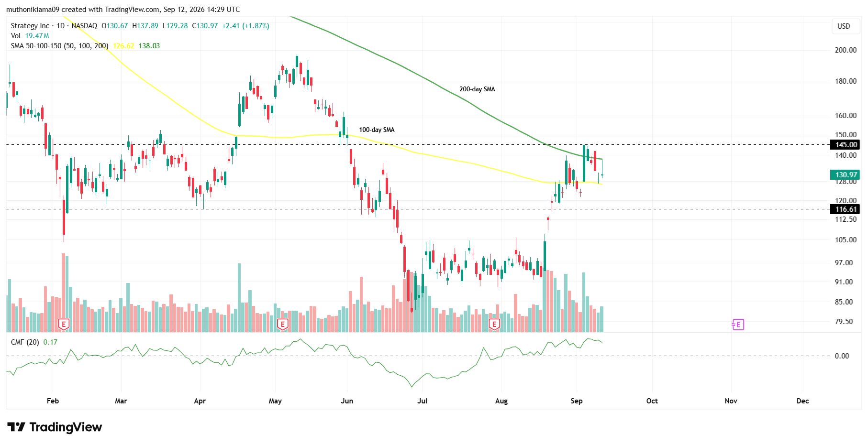Image resolution: width=868 pixels, height=445 pixels.
Task: Click the C130.97 close value
Action: pos(205,26)
